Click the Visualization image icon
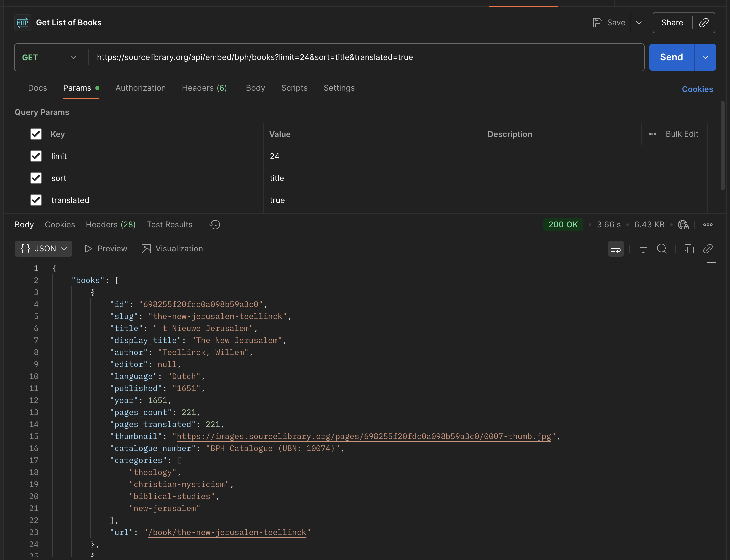This screenshot has height=560, width=730. 146,249
